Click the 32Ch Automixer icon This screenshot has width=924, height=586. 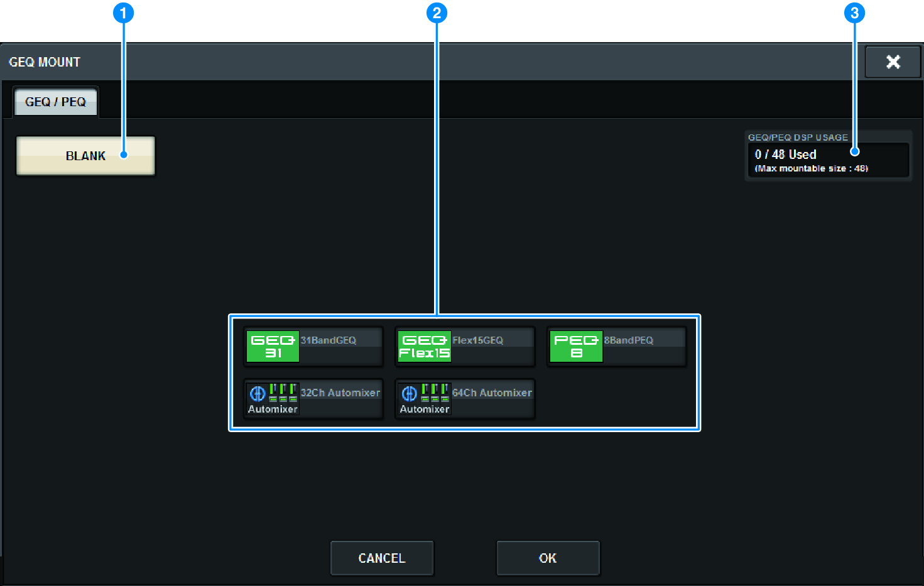click(x=273, y=399)
